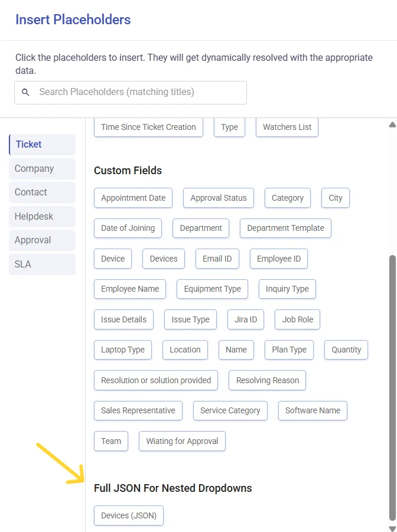Insert the Jira ID placeholder
This screenshot has width=397, height=532.
click(x=246, y=319)
